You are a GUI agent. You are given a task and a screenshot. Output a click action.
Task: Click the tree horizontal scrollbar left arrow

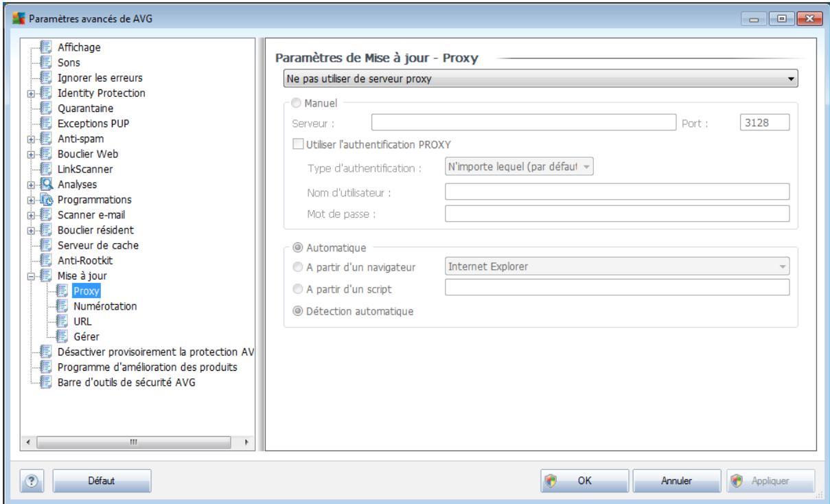pos(30,443)
